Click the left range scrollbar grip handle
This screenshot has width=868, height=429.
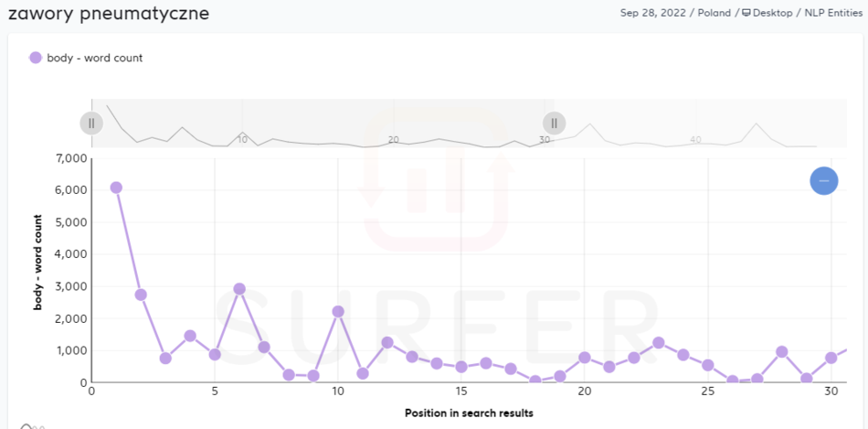pyautogui.click(x=91, y=123)
